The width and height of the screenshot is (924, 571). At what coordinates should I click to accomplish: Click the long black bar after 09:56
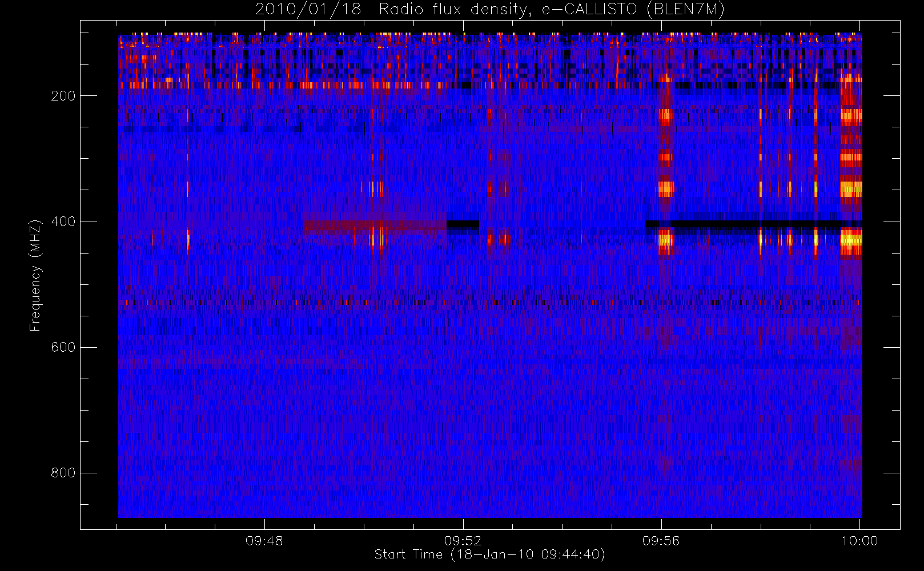click(x=753, y=224)
